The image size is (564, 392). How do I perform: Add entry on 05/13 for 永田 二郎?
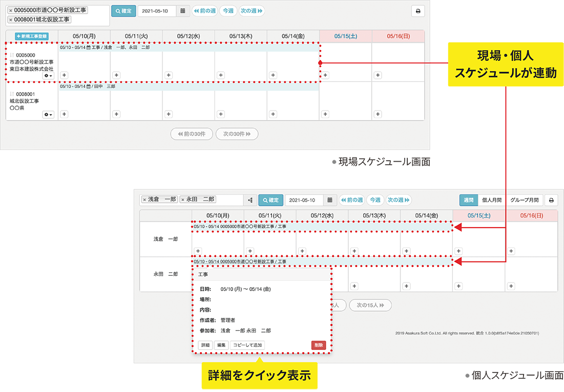(x=354, y=287)
